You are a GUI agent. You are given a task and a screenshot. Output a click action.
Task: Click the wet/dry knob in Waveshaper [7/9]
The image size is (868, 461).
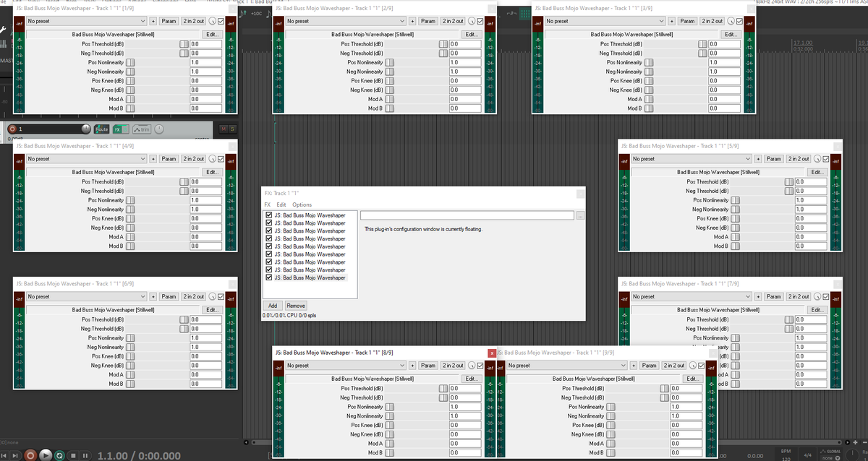(817, 296)
